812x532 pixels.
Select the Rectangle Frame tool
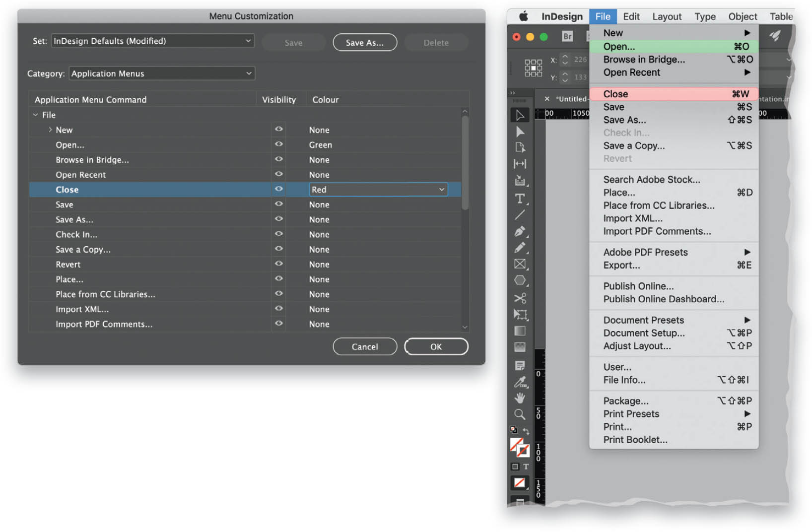pos(520,264)
